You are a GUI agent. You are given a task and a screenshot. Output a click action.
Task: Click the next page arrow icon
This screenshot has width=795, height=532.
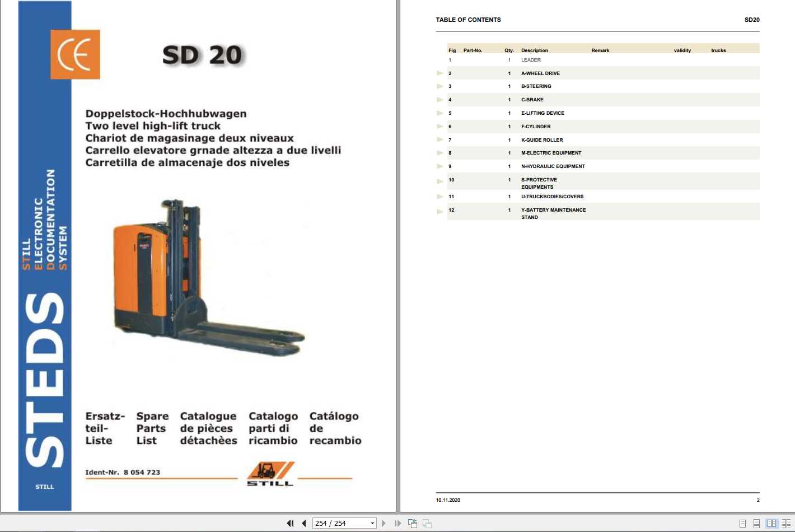[x=384, y=523]
